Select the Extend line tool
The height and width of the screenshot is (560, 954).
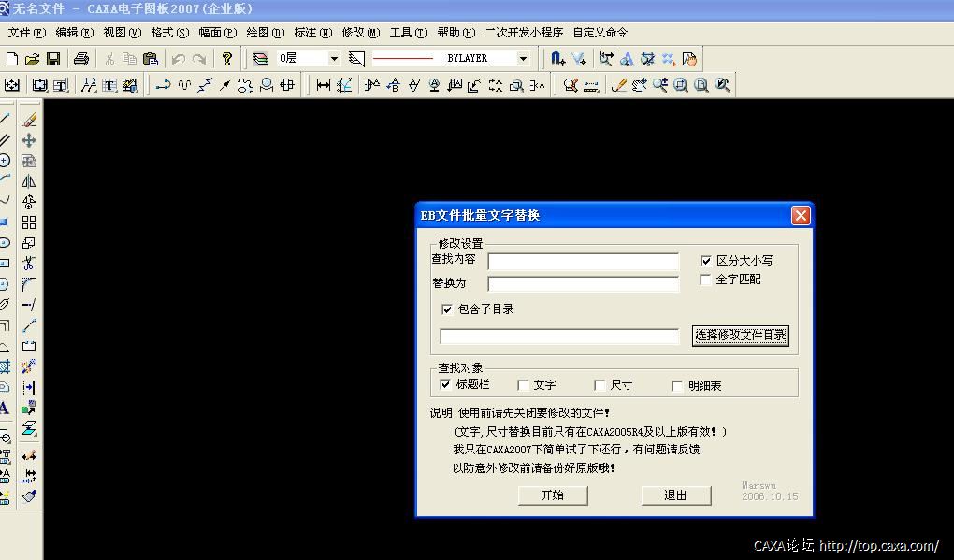click(29, 305)
